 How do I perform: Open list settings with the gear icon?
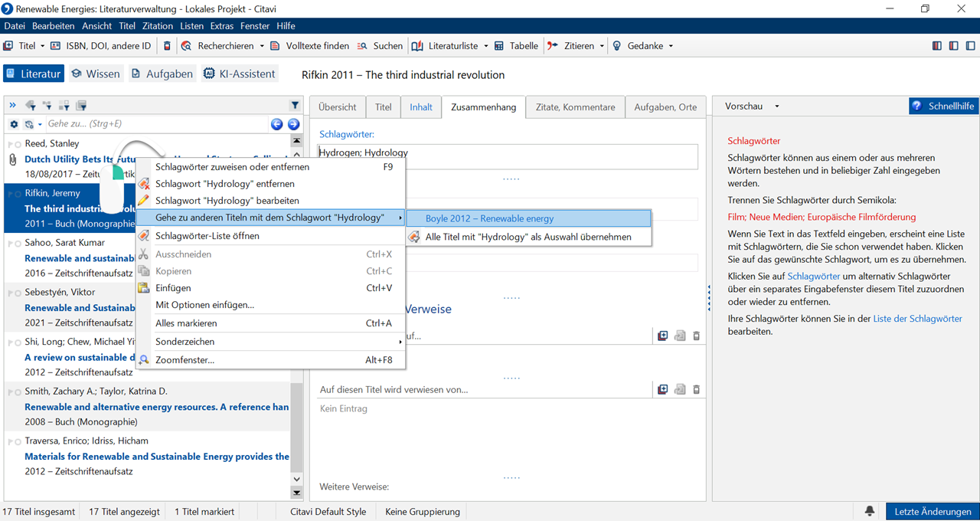(x=14, y=124)
